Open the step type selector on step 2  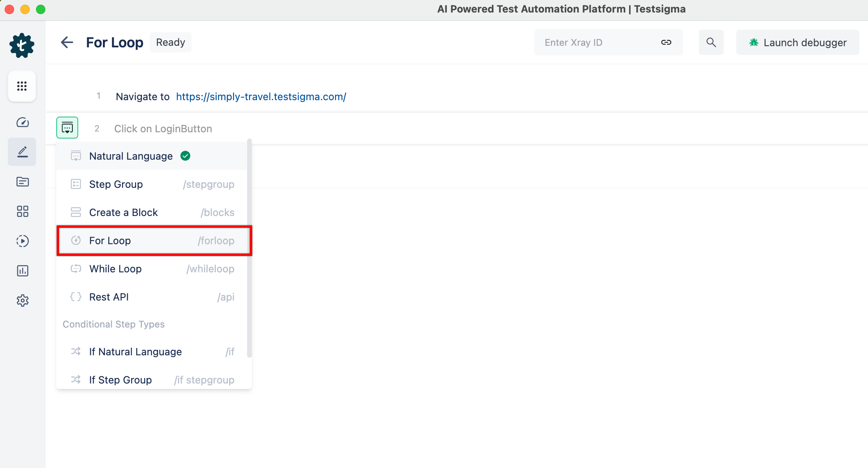click(x=67, y=128)
